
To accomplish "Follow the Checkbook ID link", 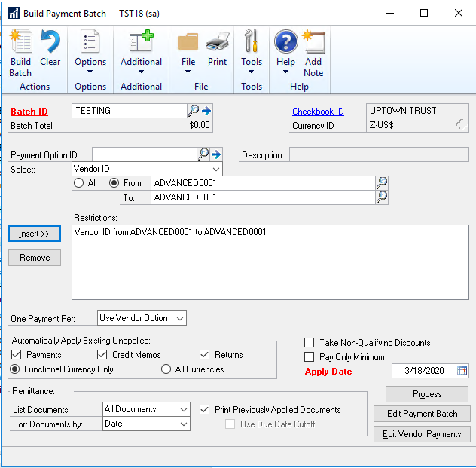I will click(x=318, y=112).
